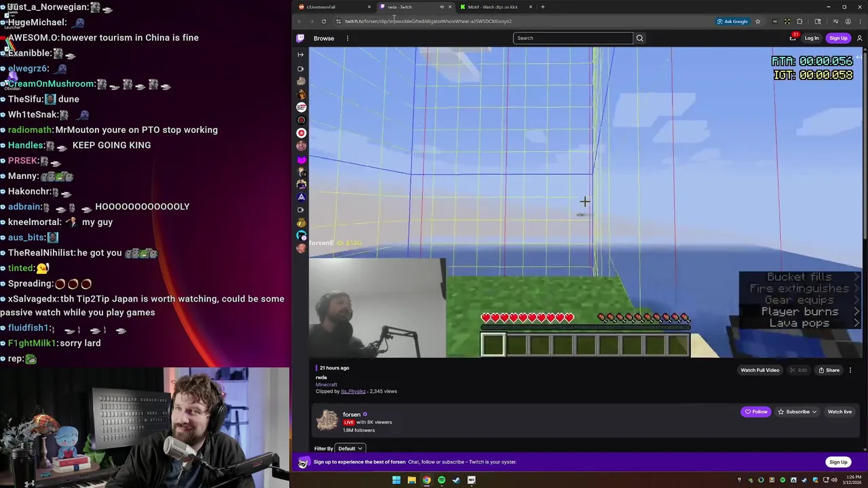Open the user account icon menu

pos(859,38)
